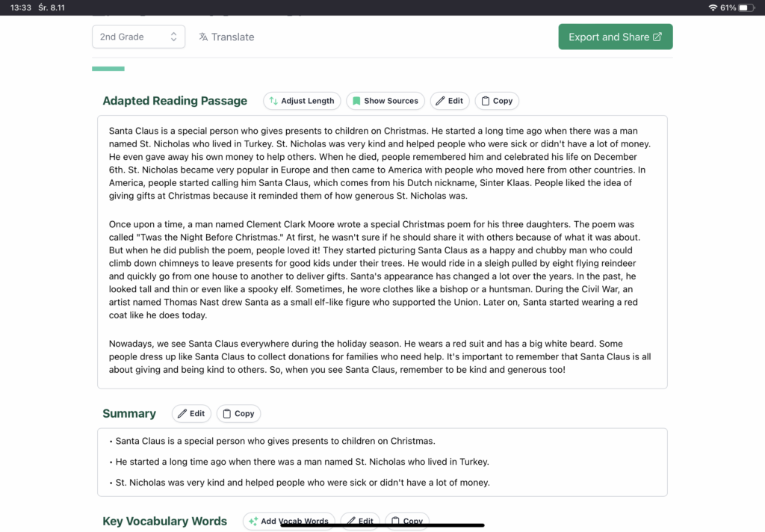The height and width of the screenshot is (532, 765).
Task: Click the Edit pencil icon beside Summary
Action: click(182, 413)
